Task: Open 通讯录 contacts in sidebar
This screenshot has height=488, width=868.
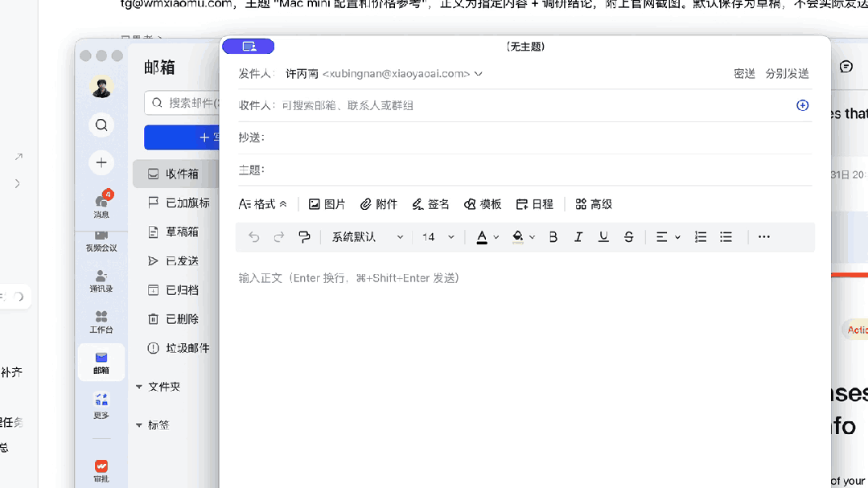Action: coord(101,281)
